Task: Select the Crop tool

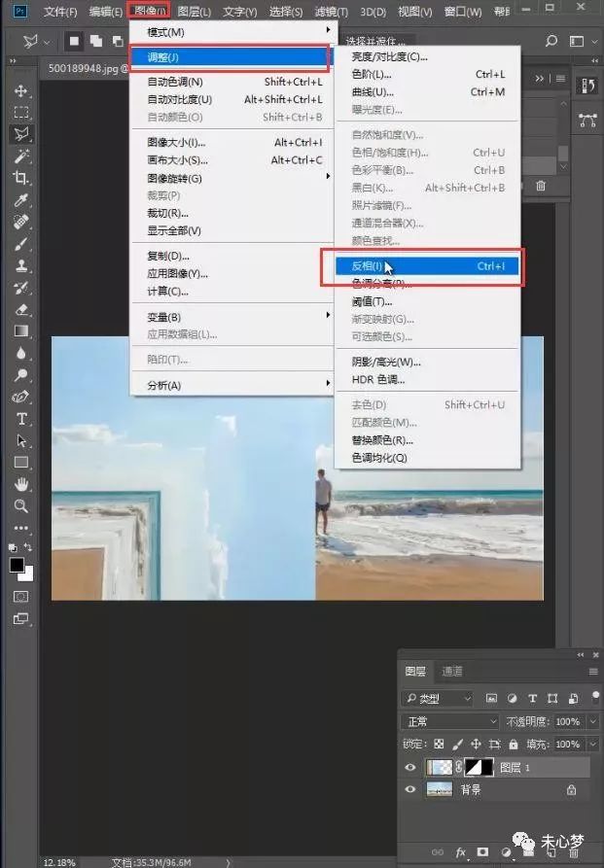Action: coord(21,178)
